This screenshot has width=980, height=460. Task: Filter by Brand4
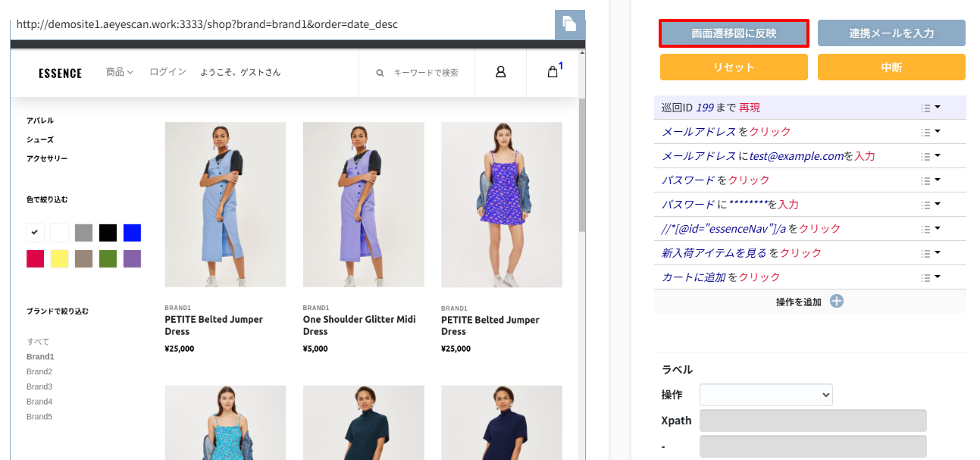(x=39, y=402)
